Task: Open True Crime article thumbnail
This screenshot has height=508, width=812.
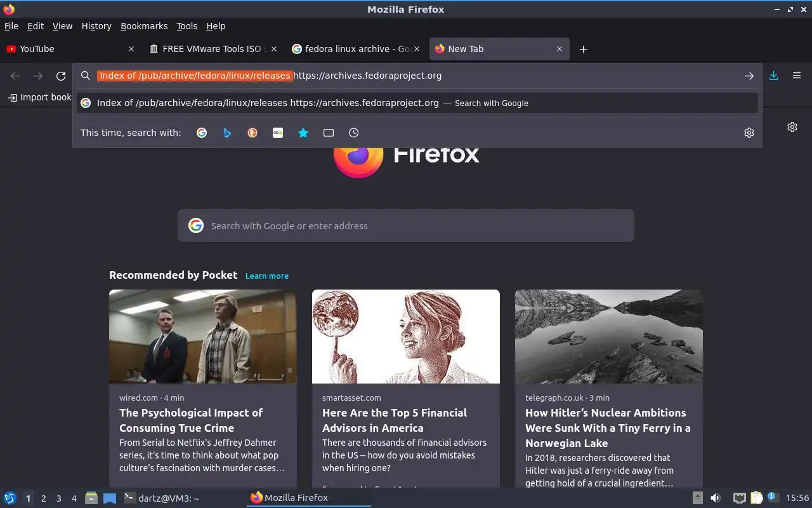Action: pos(203,337)
